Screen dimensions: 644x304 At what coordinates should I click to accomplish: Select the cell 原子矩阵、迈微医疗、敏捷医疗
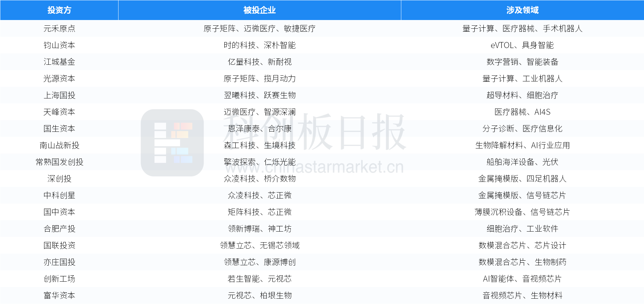click(260, 28)
